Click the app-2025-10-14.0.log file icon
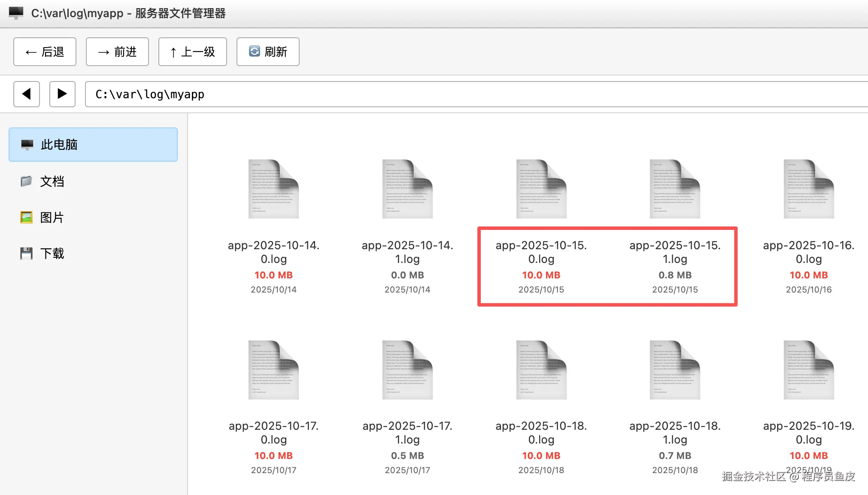 [x=273, y=189]
